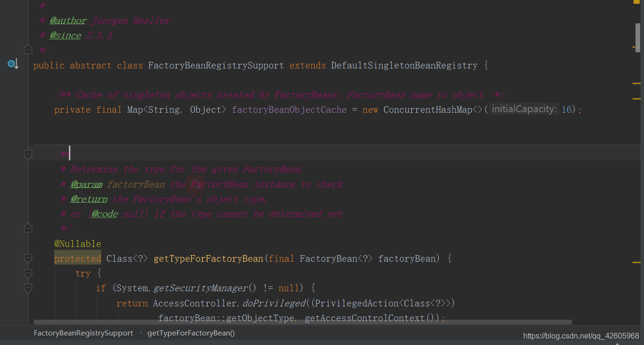Fold the getTypeForFactoryBean method body
The height and width of the screenshot is (345, 644).
coord(28,258)
